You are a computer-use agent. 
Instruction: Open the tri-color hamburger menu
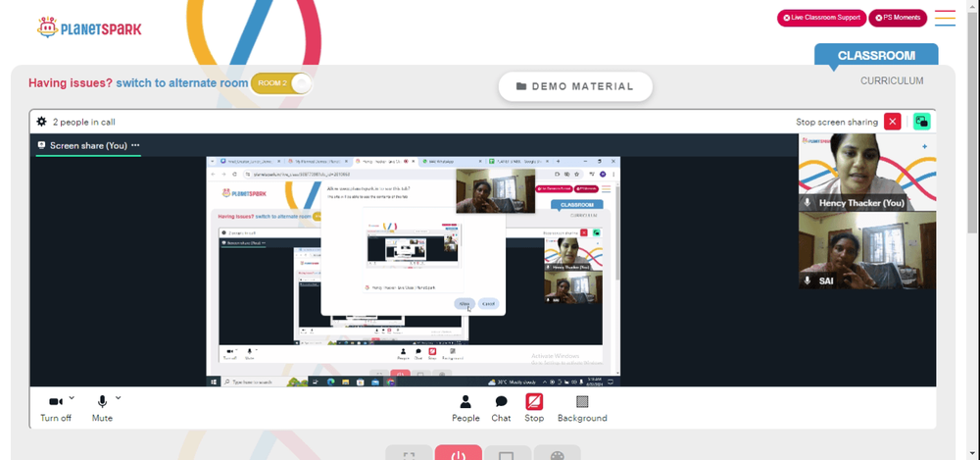pos(945,18)
